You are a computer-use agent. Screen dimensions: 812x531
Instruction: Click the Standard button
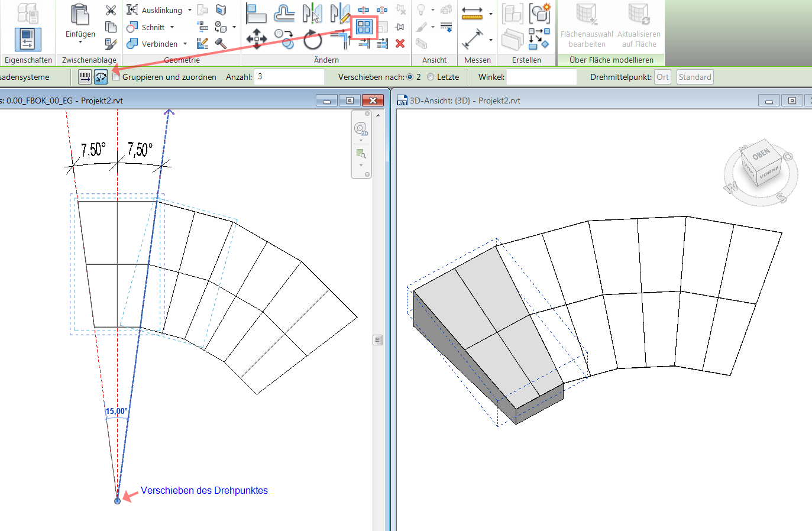point(695,77)
